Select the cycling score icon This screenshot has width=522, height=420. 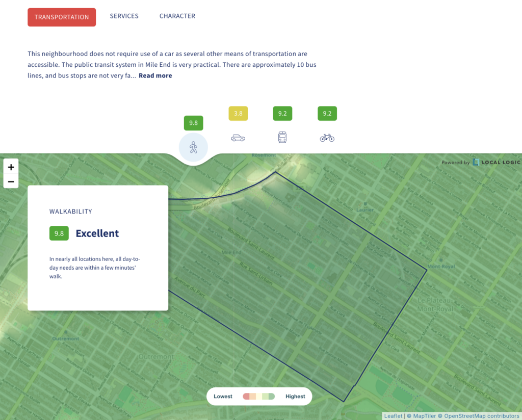pyautogui.click(x=327, y=138)
